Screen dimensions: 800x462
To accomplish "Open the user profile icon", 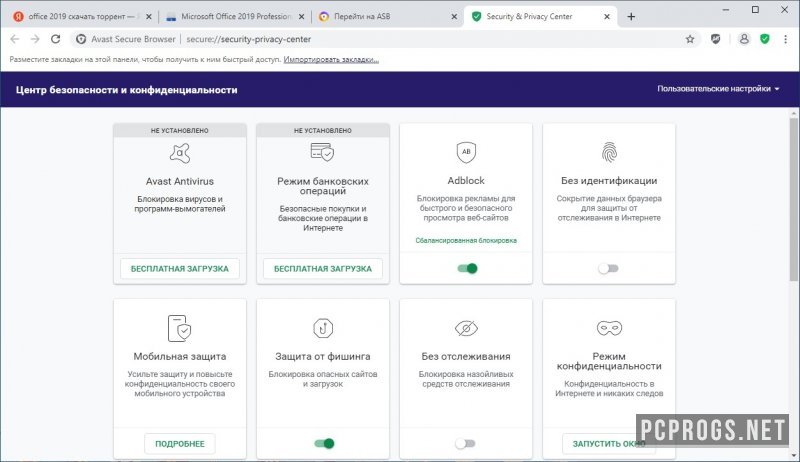I will 744,39.
